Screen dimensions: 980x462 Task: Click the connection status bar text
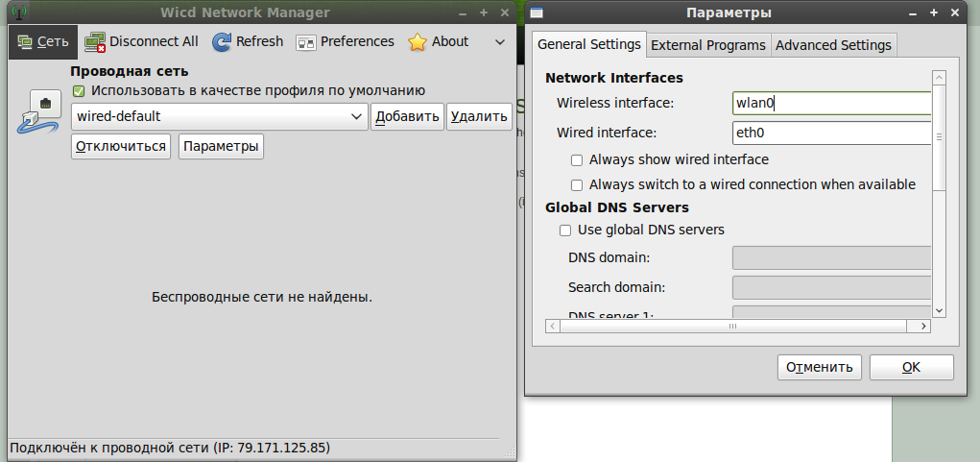tap(170, 448)
